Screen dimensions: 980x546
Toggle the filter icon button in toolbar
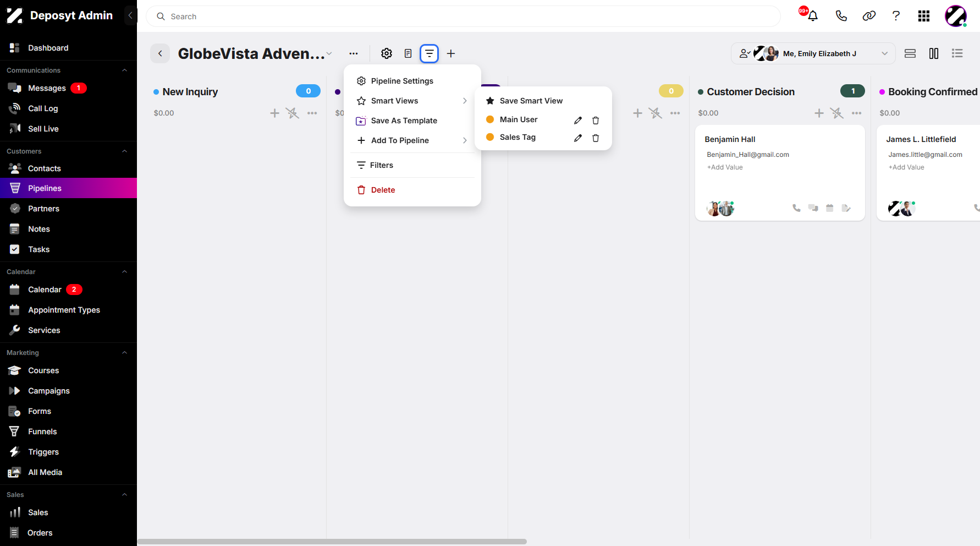430,53
